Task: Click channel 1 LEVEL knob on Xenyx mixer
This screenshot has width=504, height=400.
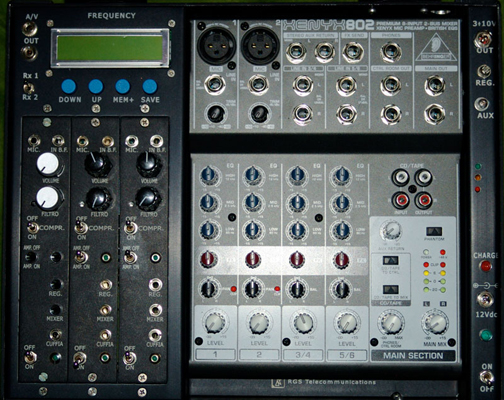Action: click(215, 322)
